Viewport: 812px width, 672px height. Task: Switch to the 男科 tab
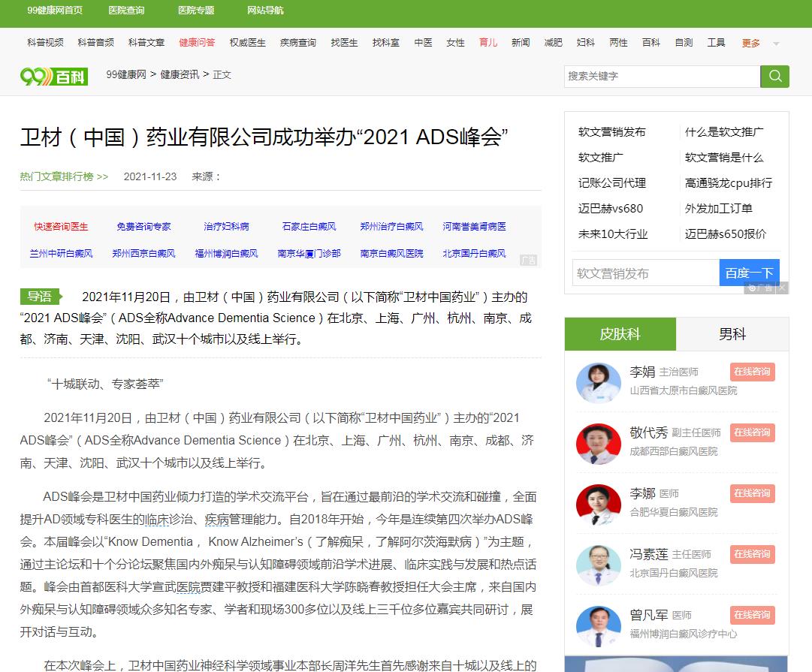coord(732,334)
